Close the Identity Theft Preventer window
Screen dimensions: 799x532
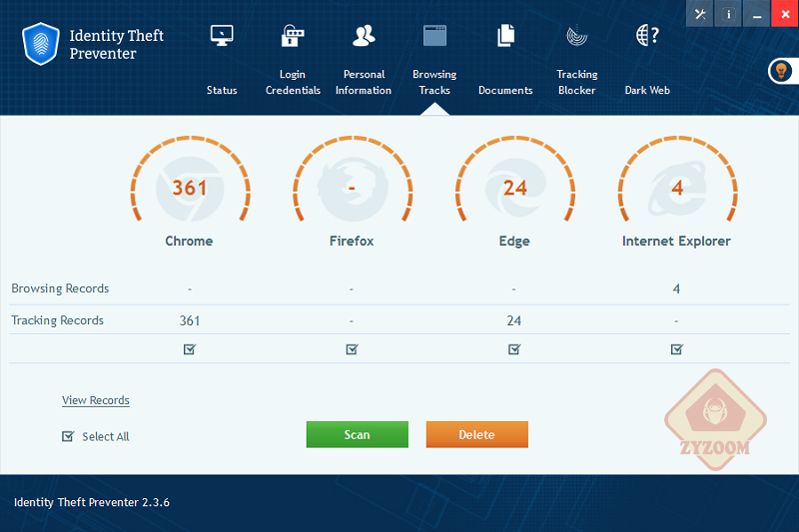(x=785, y=14)
